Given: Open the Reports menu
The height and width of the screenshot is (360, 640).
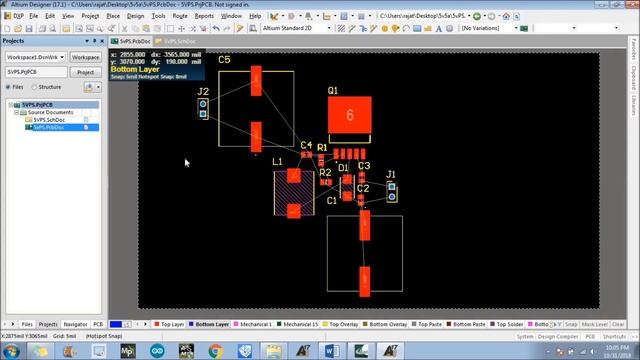Looking at the screenshot, I should 204,16.
